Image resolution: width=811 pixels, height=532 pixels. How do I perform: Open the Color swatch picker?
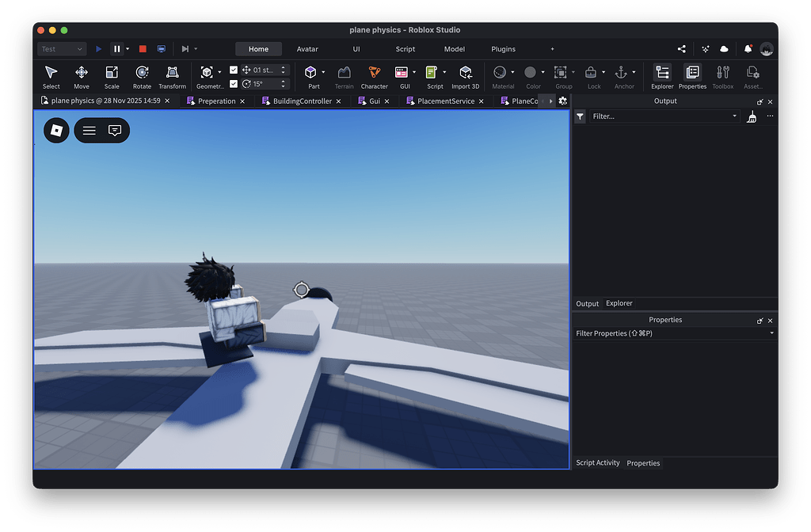tap(531, 71)
